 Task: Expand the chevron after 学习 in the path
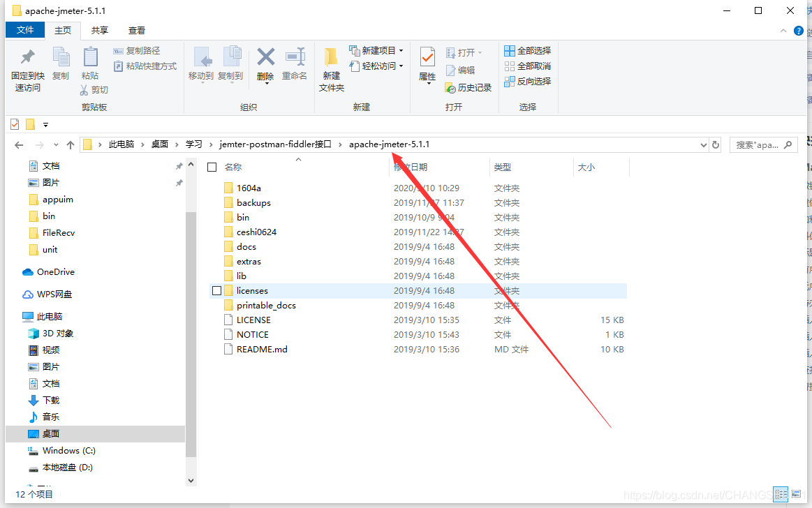(212, 145)
